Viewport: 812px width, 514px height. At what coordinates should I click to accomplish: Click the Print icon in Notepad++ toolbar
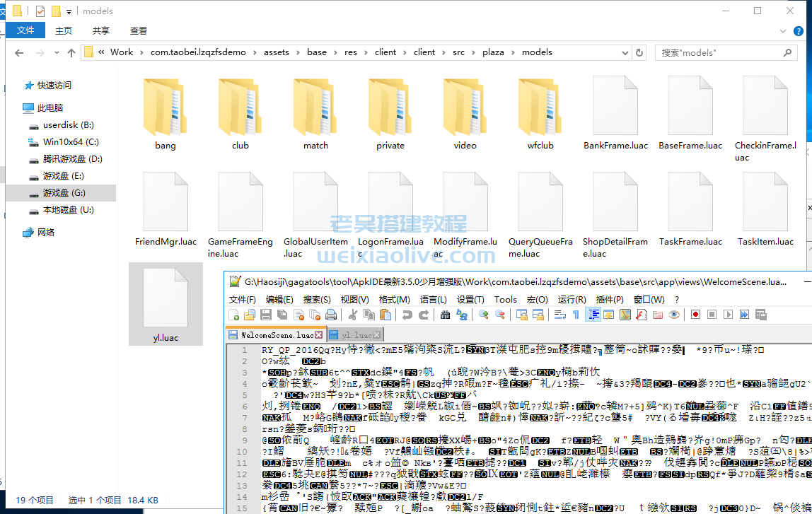point(330,315)
